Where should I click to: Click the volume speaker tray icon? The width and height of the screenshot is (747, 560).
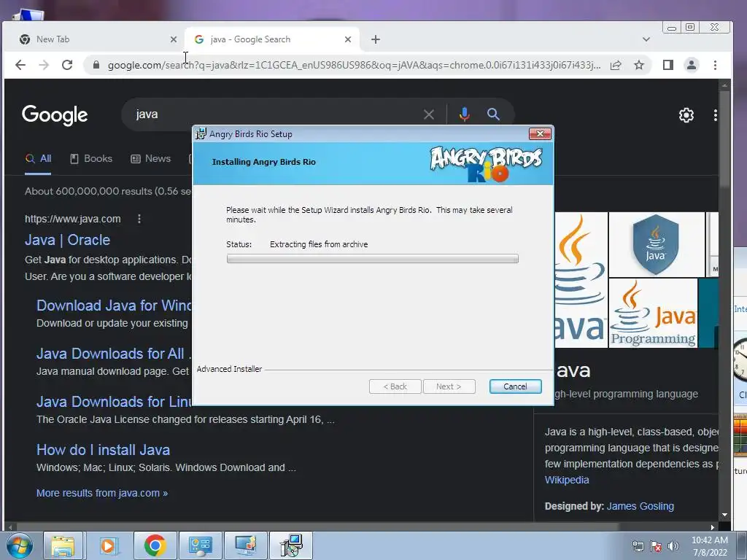[673, 546]
